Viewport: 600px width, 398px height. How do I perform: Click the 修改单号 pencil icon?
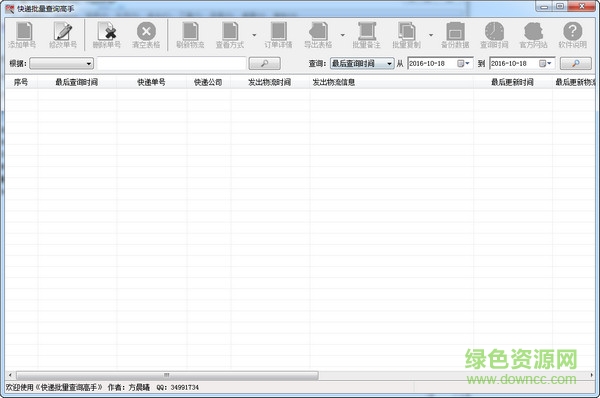coord(63,35)
